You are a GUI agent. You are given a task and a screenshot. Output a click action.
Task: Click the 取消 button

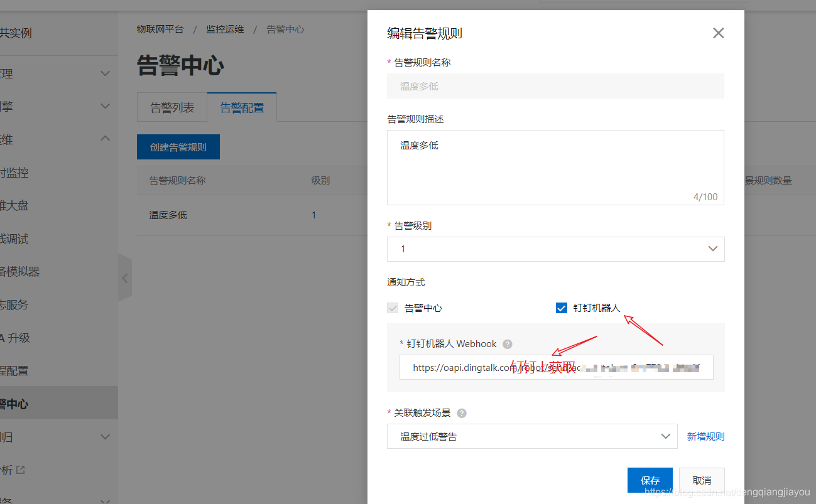click(x=702, y=480)
